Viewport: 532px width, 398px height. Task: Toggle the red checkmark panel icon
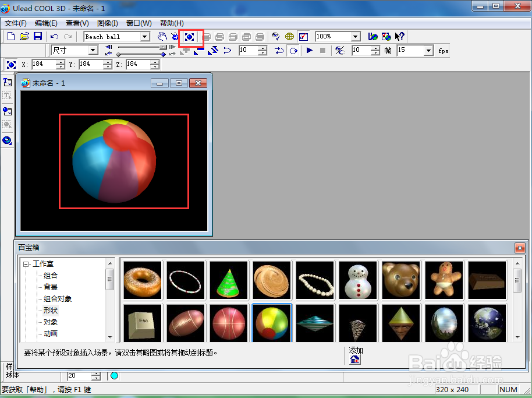point(303,36)
